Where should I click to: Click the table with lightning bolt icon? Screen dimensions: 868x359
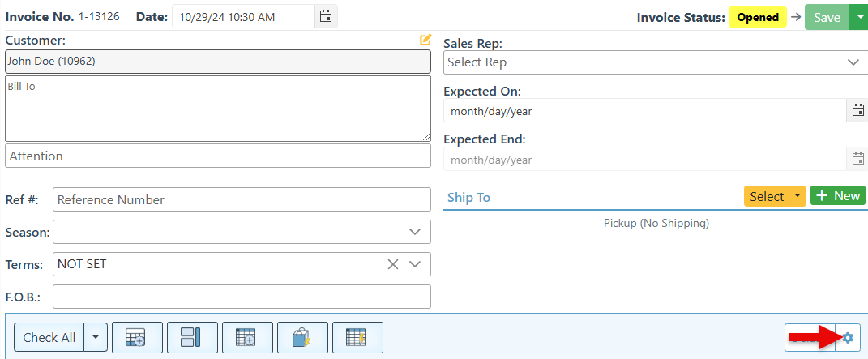(x=357, y=337)
